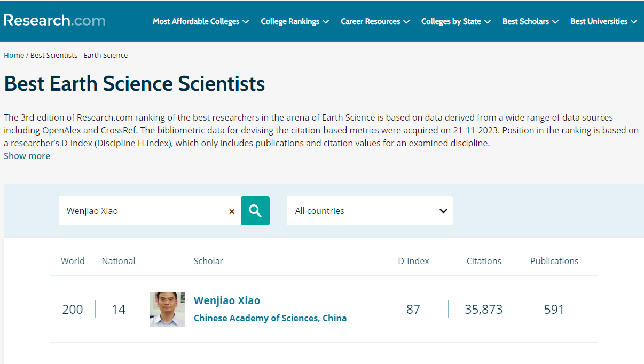Image resolution: width=644 pixels, height=364 pixels.
Task: Open the Best Scholars menu
Action: point(530,21)
